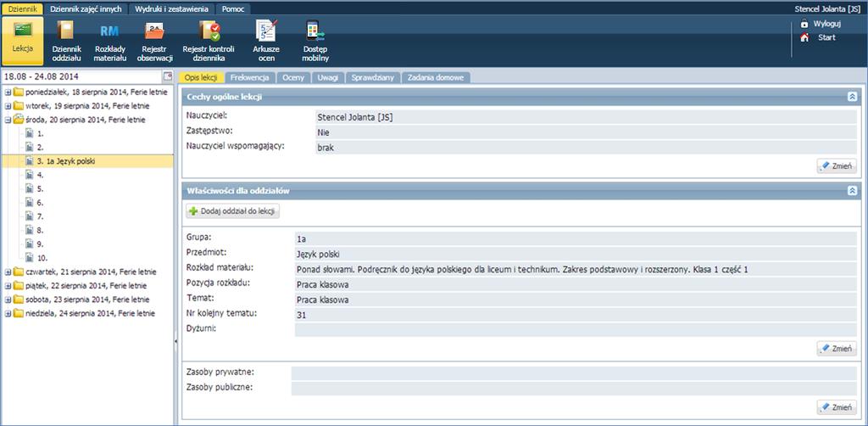Switch to the Uwagi tab

[x=328, y=77]
